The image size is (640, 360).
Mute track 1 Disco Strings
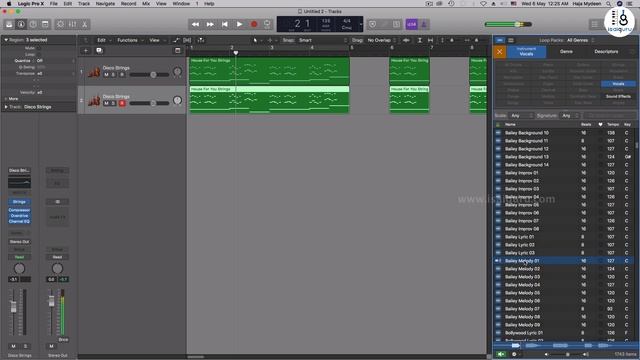click(x=107, y=75)
